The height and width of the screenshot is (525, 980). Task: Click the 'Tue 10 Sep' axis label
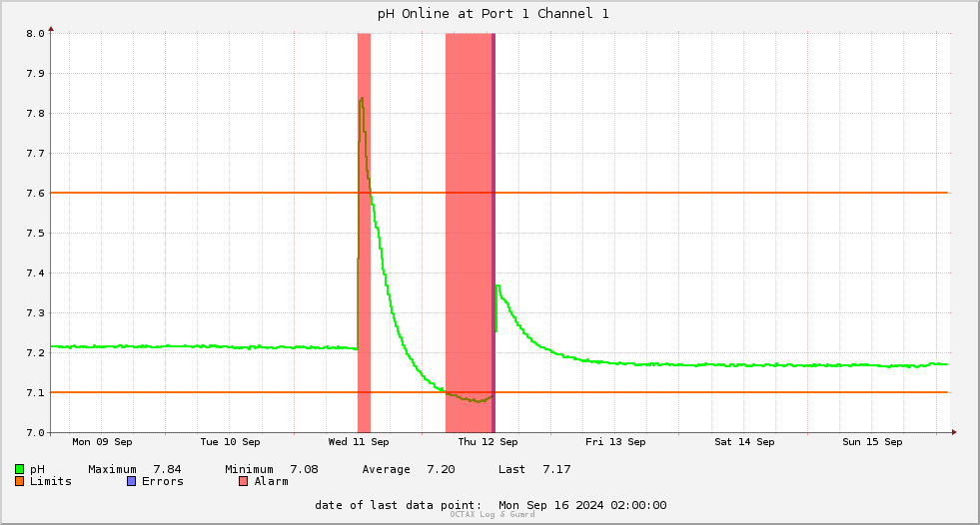(230, 442)
